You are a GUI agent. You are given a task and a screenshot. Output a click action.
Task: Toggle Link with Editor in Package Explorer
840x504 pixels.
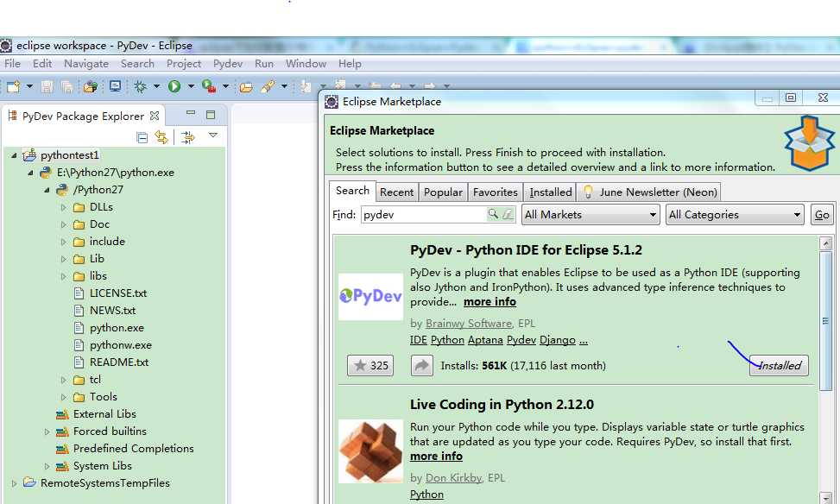tap(161, 137)
